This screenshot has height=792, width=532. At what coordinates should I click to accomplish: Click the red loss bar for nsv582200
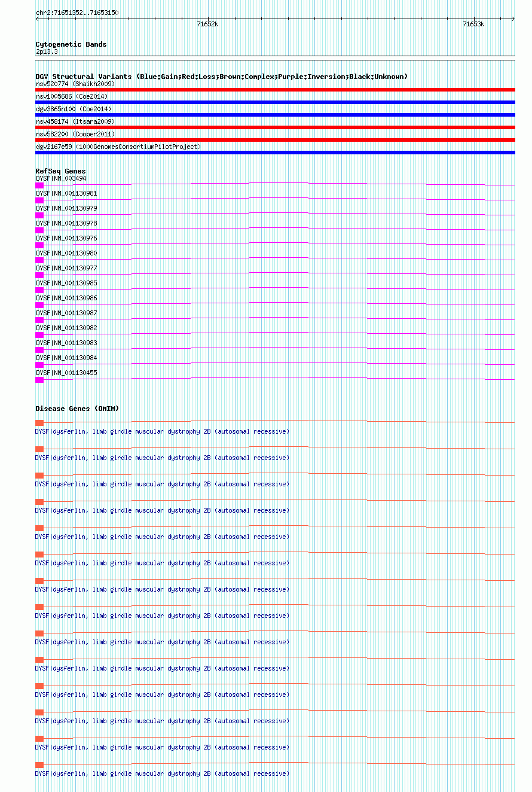275,140
